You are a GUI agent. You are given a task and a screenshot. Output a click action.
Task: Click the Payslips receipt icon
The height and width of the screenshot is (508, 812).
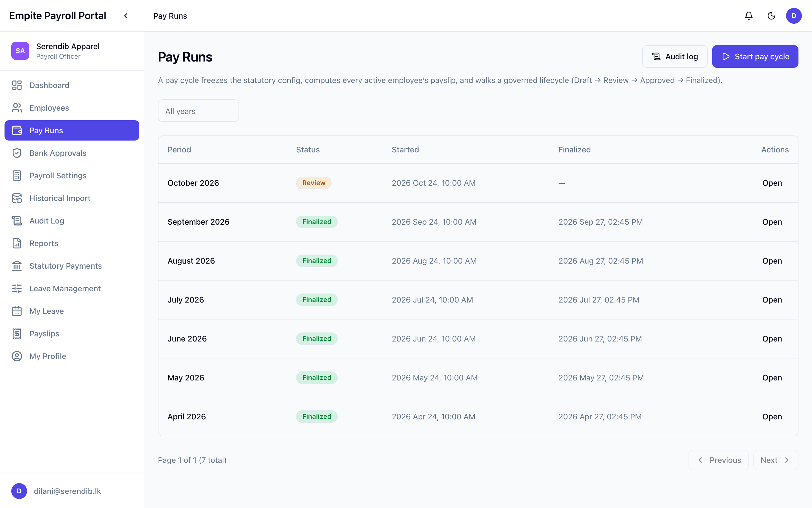click(x=17, y=334)
